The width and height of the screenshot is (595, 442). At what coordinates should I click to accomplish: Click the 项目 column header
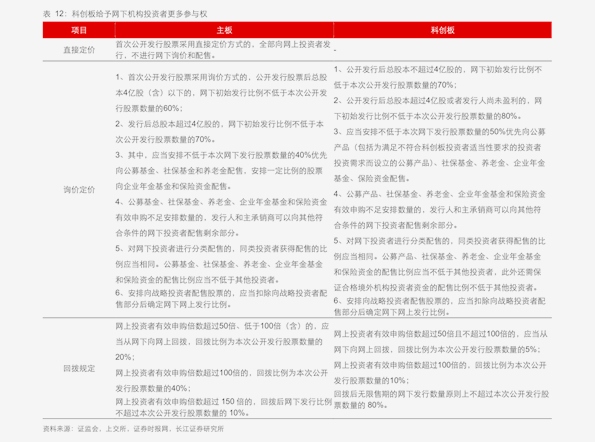pyautogui.click(x=79, y=30)
